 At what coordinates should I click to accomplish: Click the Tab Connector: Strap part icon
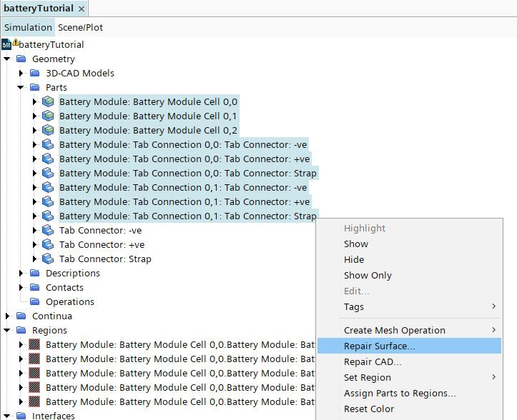click(48, 259)
